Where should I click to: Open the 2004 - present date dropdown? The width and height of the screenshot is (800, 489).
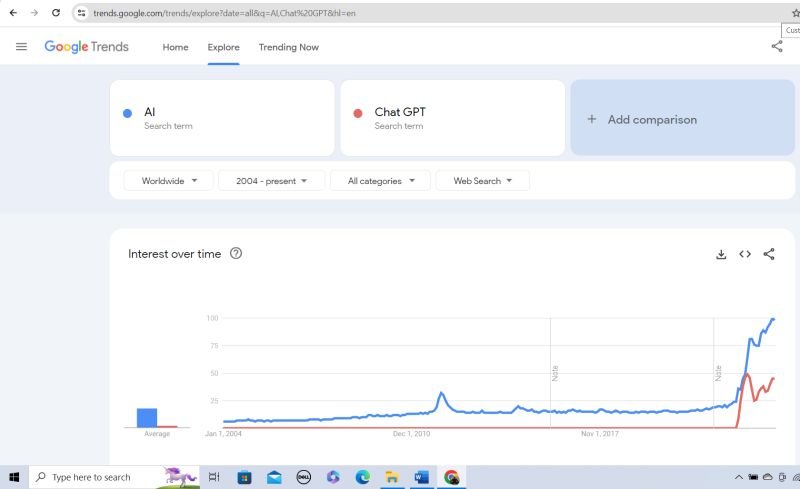271,181
